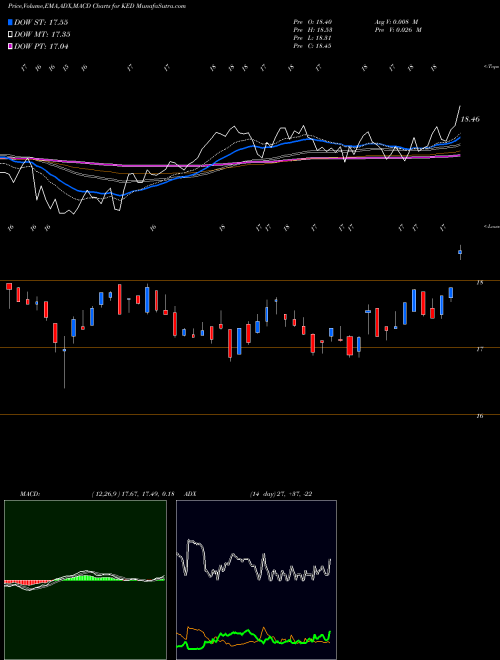Image resolution: width=500 pixels, height=660 pixels.
Task: Click the 'Pre H: 18.53' value
Action: [313, 30]
